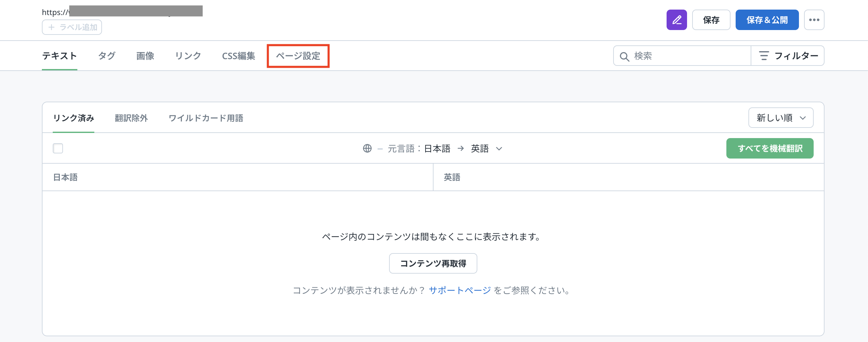This screenshot has width=868, height=342.
Task: Click the すべてを機械翻訳 button
Action: point(770,149)
